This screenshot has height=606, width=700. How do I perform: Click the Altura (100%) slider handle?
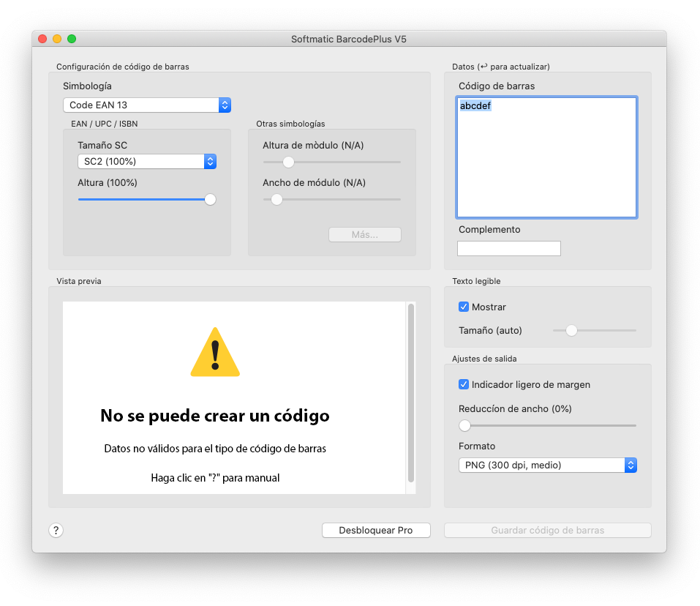click(210, 199)
